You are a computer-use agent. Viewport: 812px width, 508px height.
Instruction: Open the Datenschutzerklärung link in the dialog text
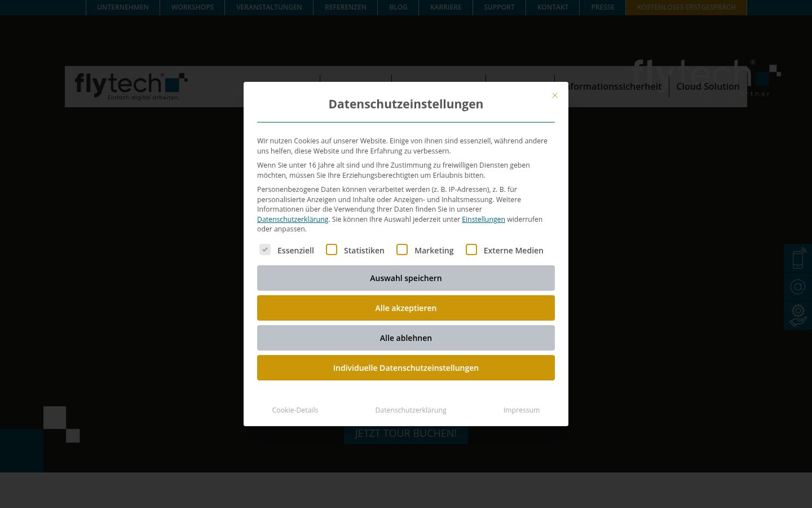click(x=293, y=219)
